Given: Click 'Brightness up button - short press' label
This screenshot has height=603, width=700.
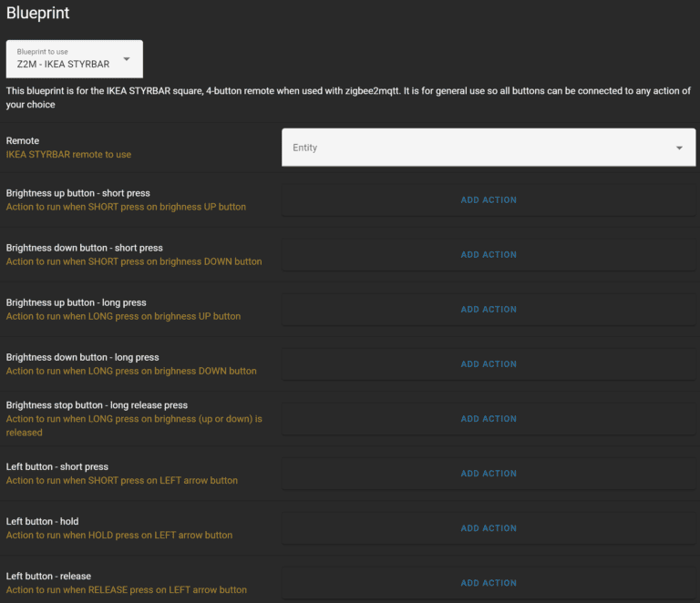Looking at the screenshot, I should (x=77, y=193).
